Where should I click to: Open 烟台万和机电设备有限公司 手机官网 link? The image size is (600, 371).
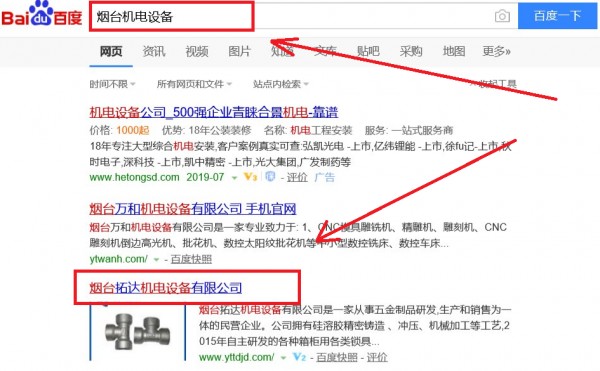click(193, 209)
